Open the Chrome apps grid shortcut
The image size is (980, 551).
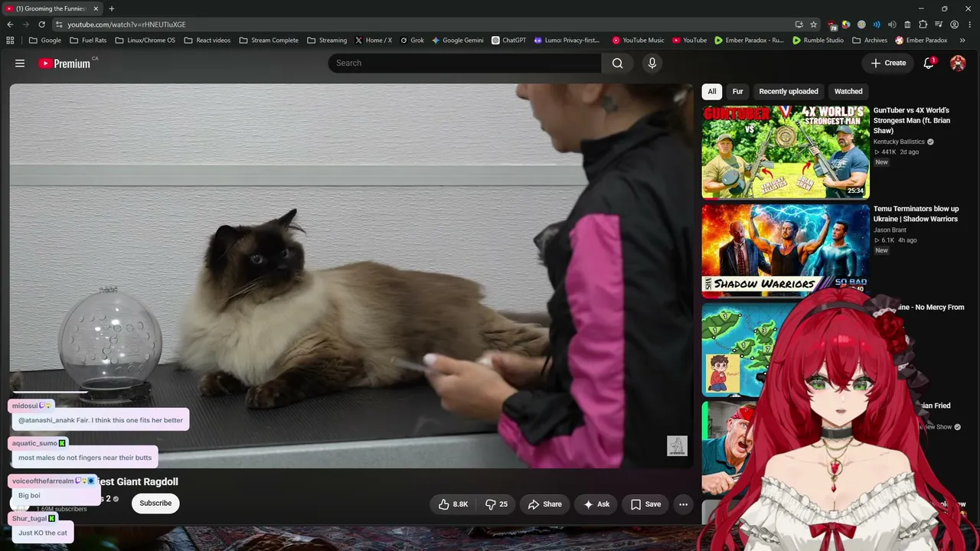coord(10,41)
